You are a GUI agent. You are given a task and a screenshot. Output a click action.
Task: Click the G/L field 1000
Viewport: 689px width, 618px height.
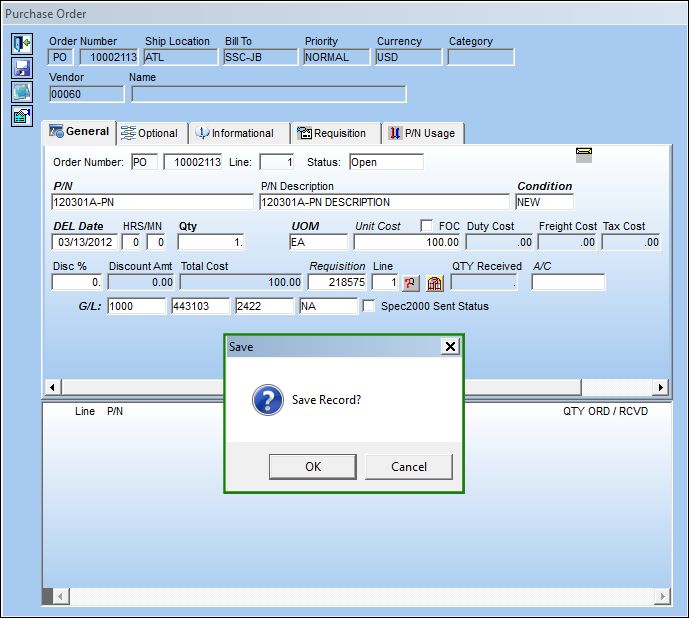coord(137,306)
